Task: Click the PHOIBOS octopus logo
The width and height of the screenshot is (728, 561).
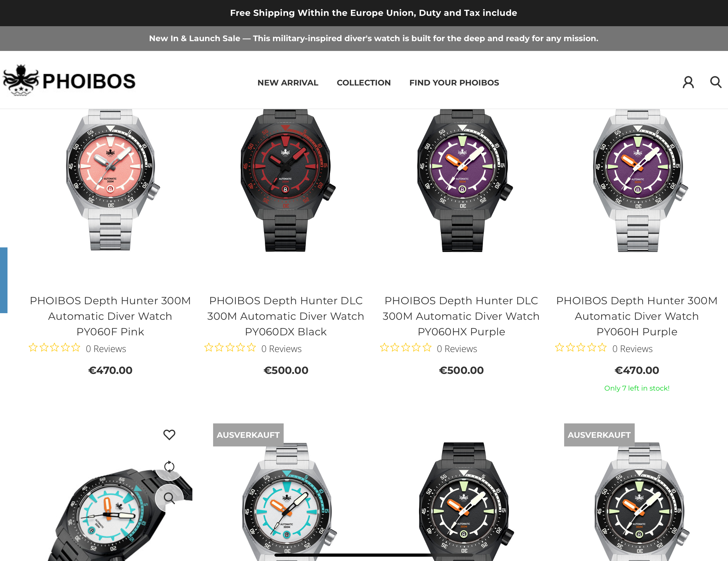Action: pos(69,80)
